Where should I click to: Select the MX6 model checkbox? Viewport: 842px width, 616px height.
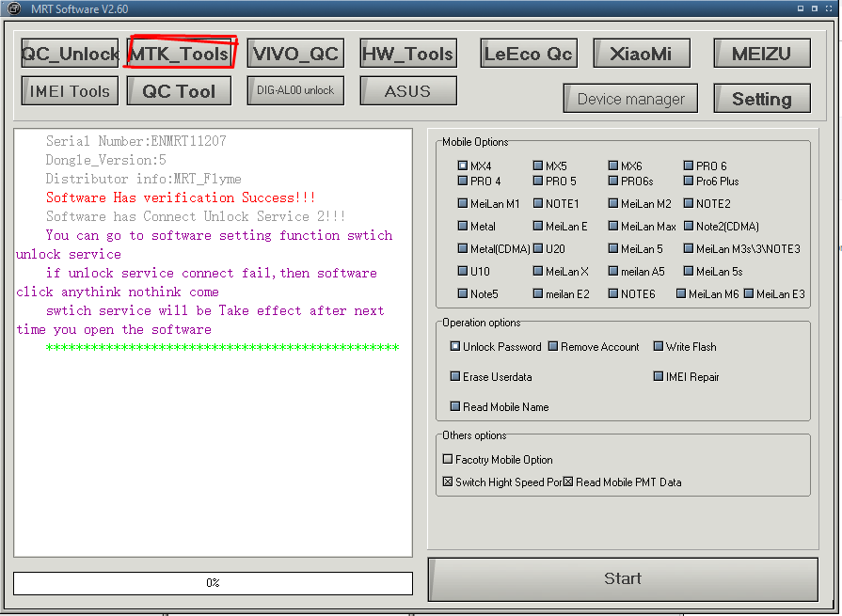(612, 166)
